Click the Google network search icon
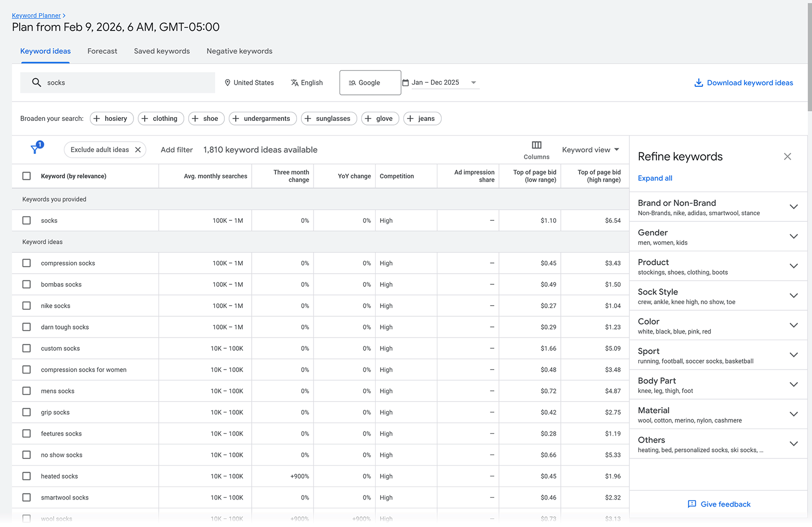This screenshot has height=527, width=812. (x=352, y=82)
